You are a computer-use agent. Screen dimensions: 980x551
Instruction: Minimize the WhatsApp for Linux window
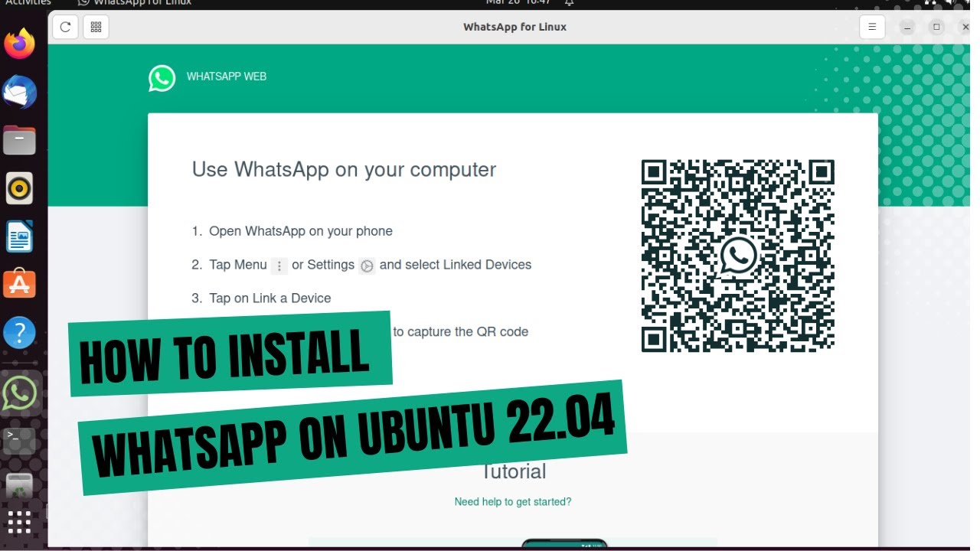point(907,27)
